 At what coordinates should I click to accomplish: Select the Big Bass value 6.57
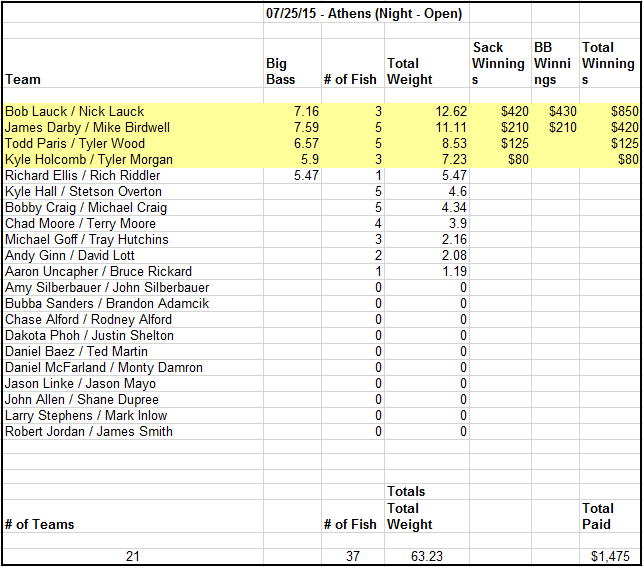pos(306,143)
